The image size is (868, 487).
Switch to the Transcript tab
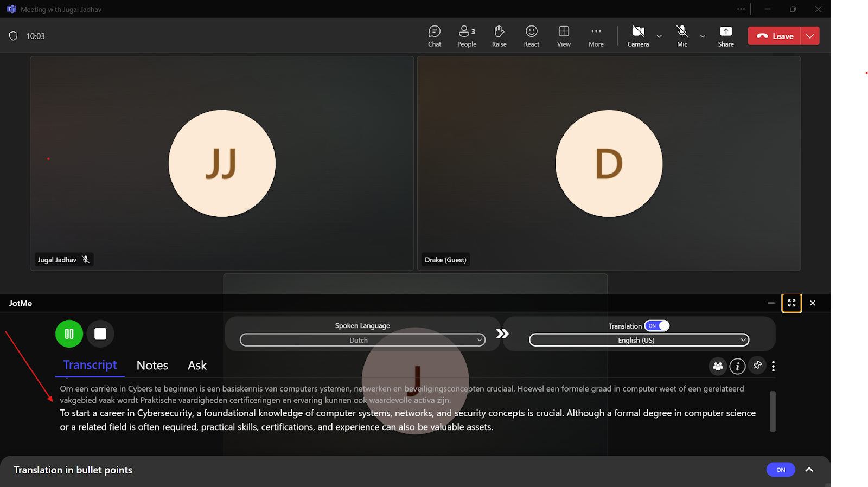90,365
